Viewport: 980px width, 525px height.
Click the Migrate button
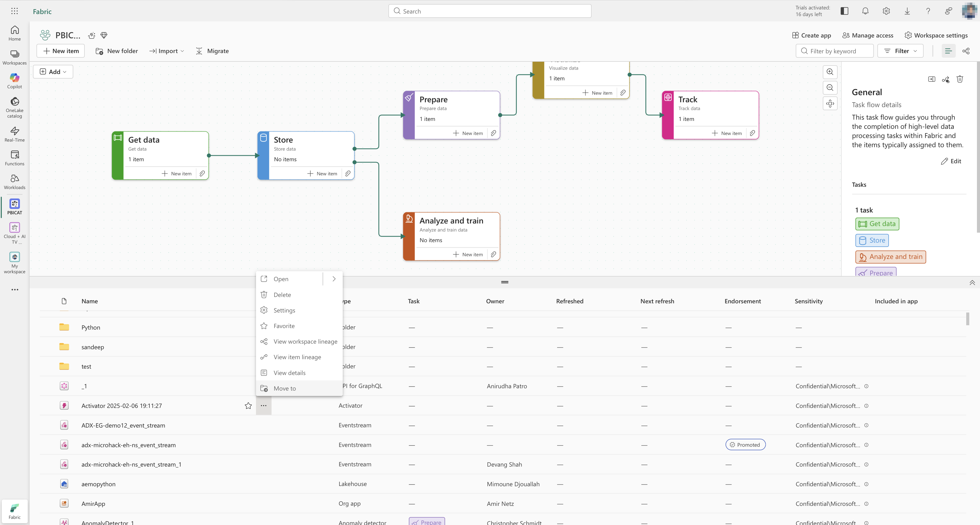click(x=212, y=51)
